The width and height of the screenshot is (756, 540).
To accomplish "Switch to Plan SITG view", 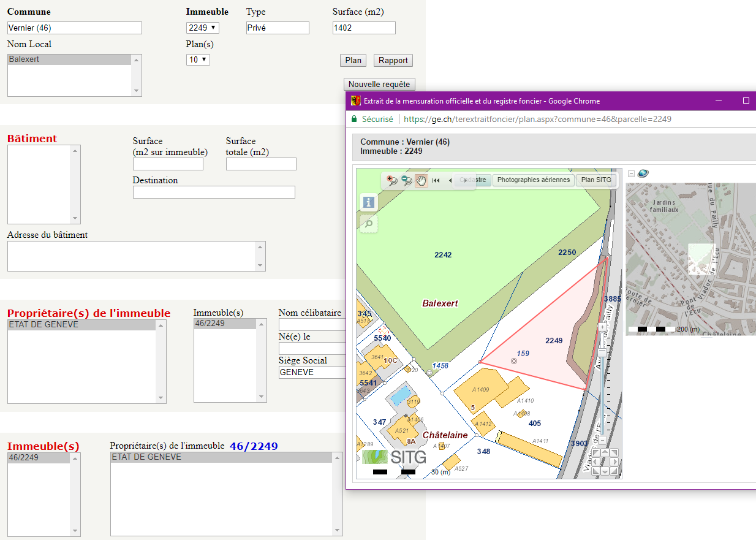I will (595, 180).
